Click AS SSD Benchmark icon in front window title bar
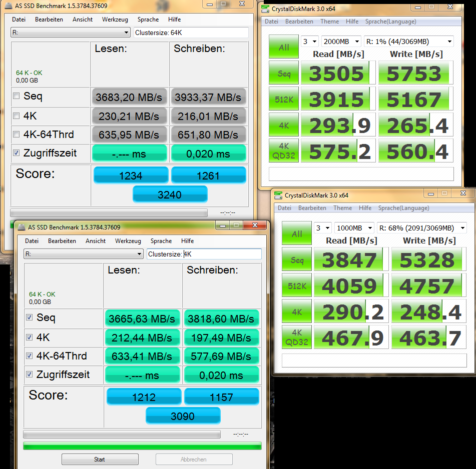The image size is (476, 469). [22, 227]
